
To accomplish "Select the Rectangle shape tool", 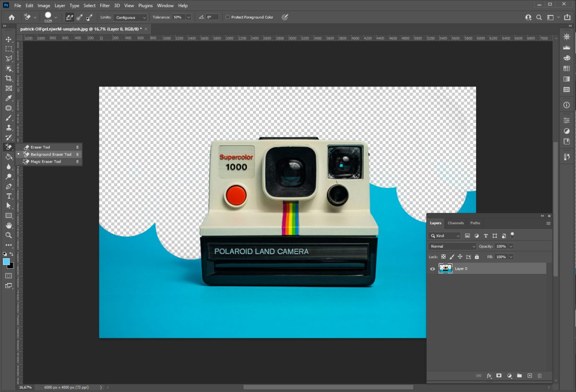I will coord(9,215).
